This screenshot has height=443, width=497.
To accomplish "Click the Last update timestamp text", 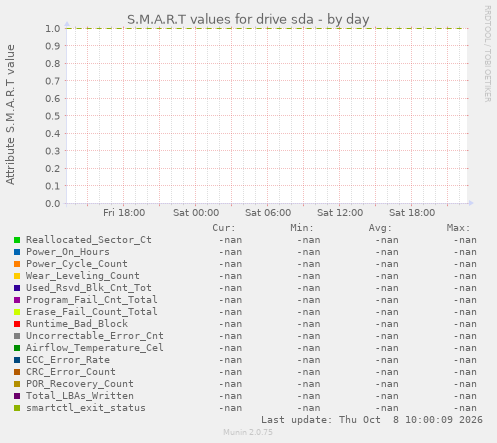I will point(372,420).
